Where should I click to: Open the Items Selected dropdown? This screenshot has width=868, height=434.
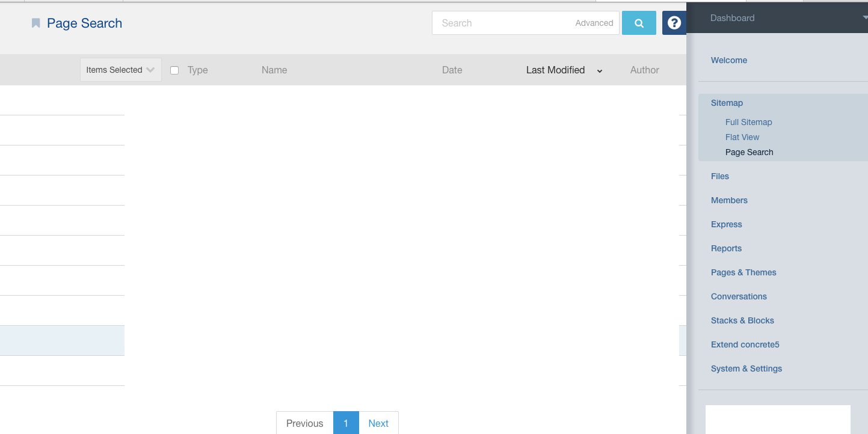[121, 70]
